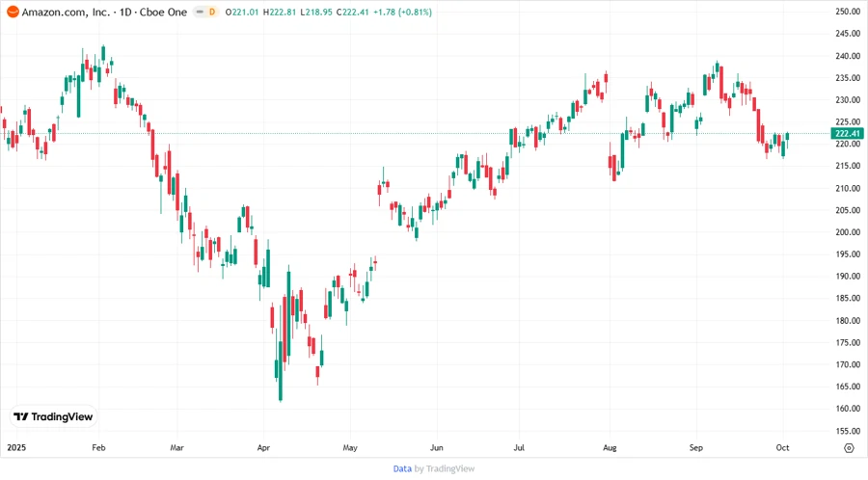Image resolution: width=868 pixels, height=480 pixels.
Task: Click the TradingView logo
Action: 53,416
